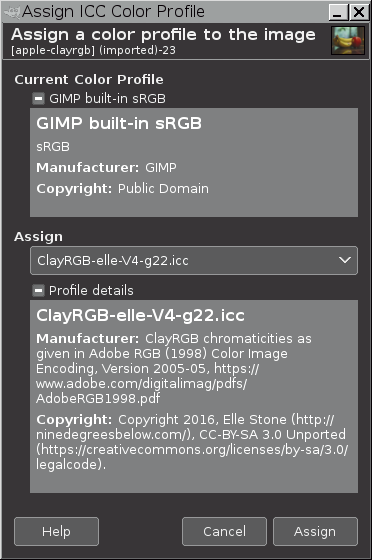Click the 'Assign a color profile to the image' header
Screen dimensions: 372x560
click(x=164, y=35)
